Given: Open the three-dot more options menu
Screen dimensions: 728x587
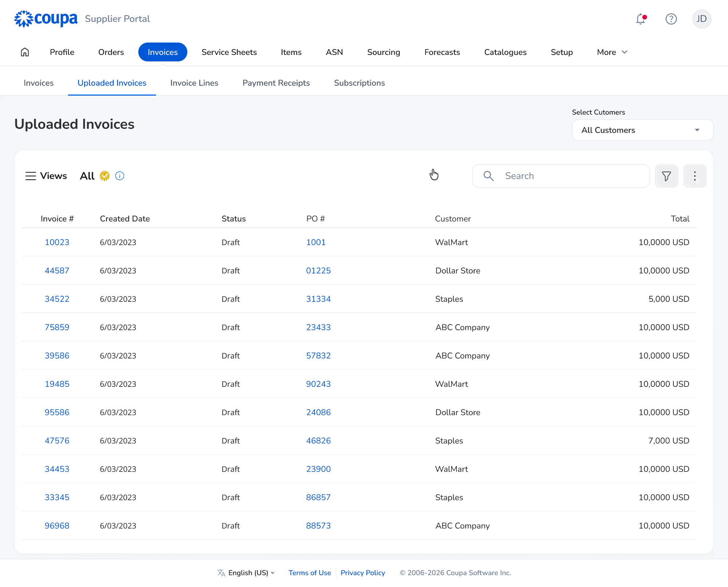Looking at the screenshot, I should (695, 176).
